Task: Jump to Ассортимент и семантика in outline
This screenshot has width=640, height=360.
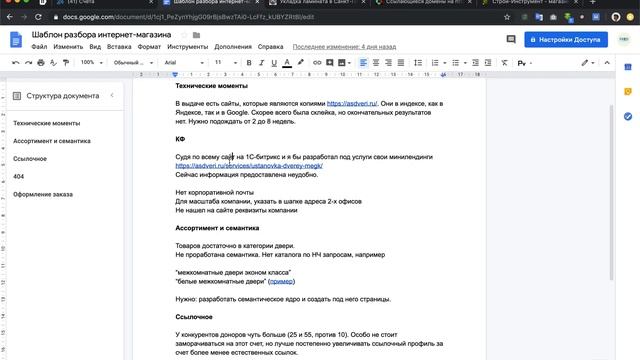Action: click(x=52, y=141)
